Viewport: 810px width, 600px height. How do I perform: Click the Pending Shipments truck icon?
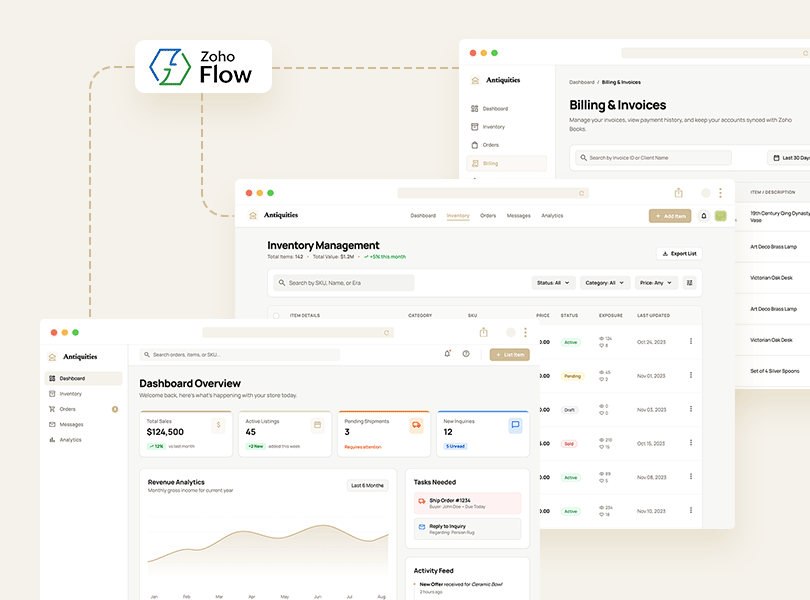(x=416, y=425)
